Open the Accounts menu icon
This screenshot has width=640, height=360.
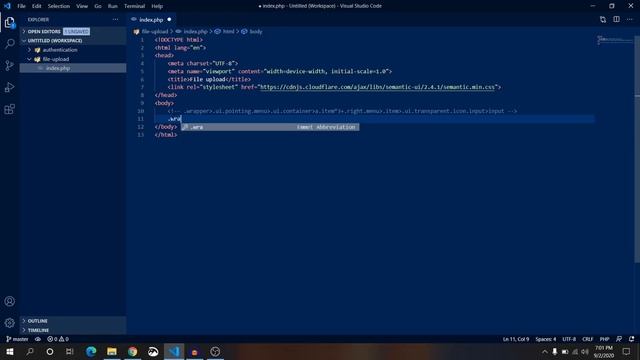10,301
